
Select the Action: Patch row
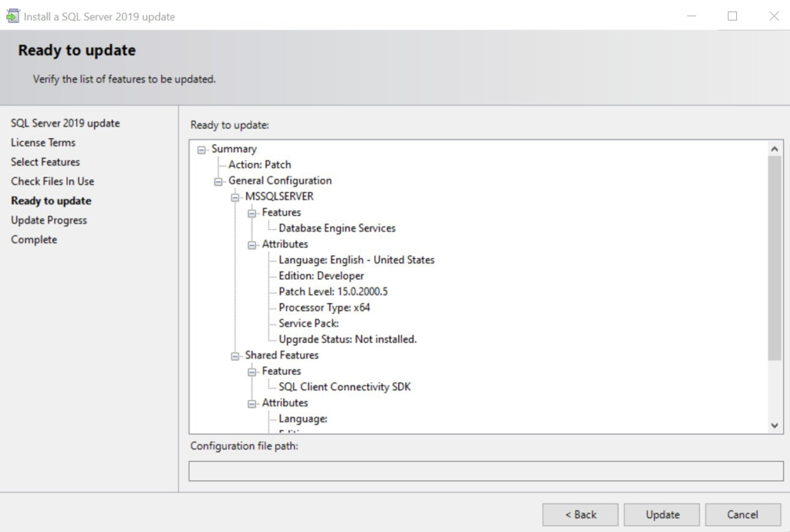coord(259,164)
